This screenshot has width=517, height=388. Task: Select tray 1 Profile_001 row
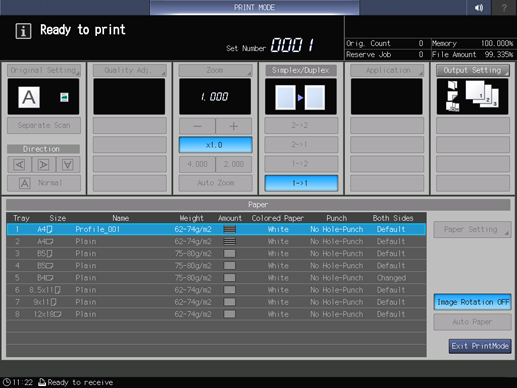point(216,229)
